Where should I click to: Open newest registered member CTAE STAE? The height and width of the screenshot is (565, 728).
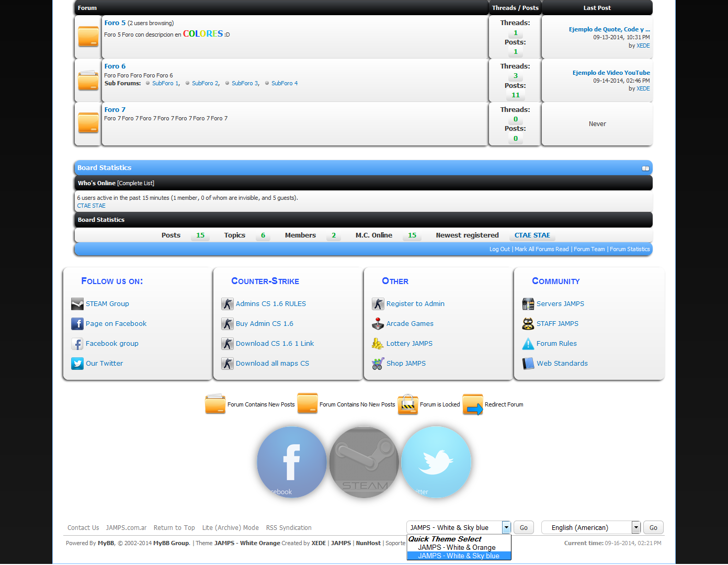pyautogui.click(x=532, y=235)
